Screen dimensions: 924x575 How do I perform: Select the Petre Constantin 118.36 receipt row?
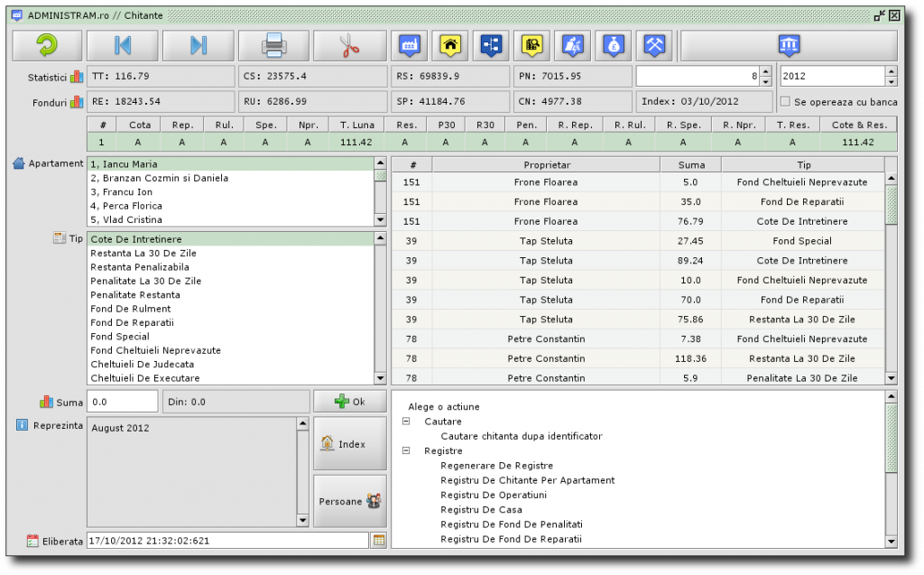pos(638,358)
